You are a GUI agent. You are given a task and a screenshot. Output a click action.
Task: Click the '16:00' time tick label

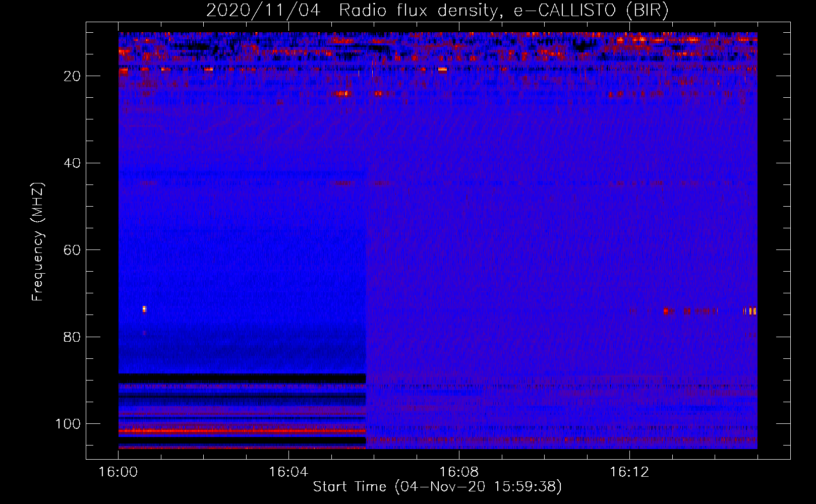click(118, 472)
